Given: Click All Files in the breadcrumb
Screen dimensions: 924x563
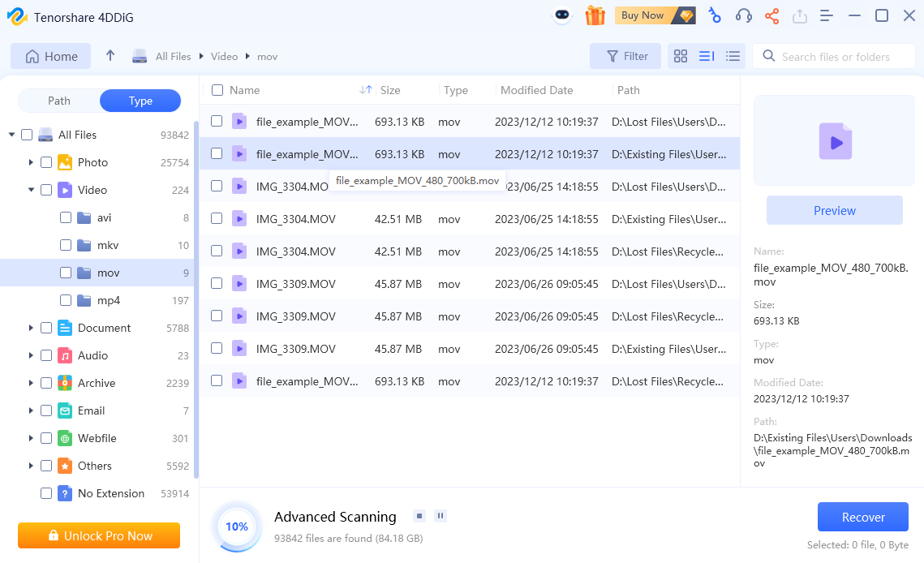Looking at the screenshot, I should pyautogui.click(x=174, y=57).
